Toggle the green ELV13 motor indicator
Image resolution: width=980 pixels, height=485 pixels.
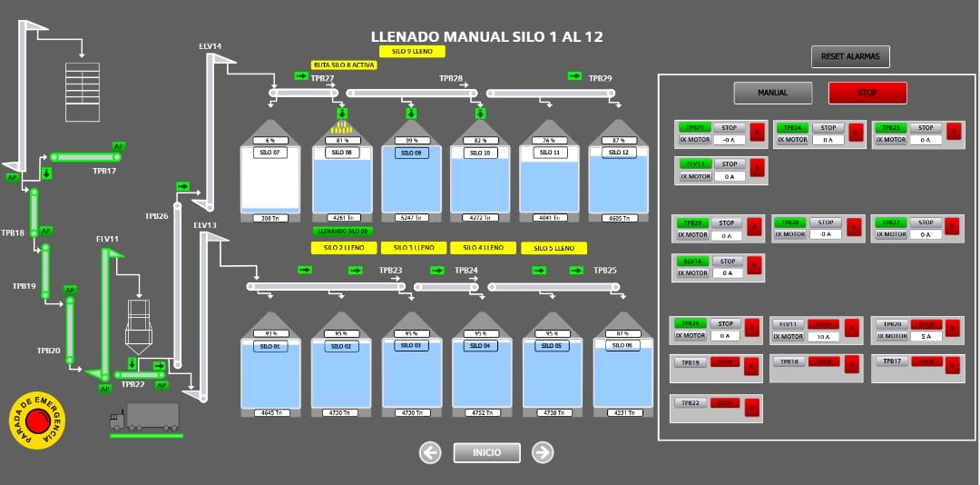tap(695, 164)
